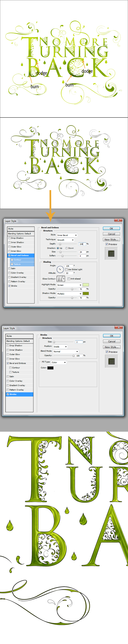This screenshot has height=644, width=128.
Task: Click the Angle dial in Shading section
Action: click(60, 269)
